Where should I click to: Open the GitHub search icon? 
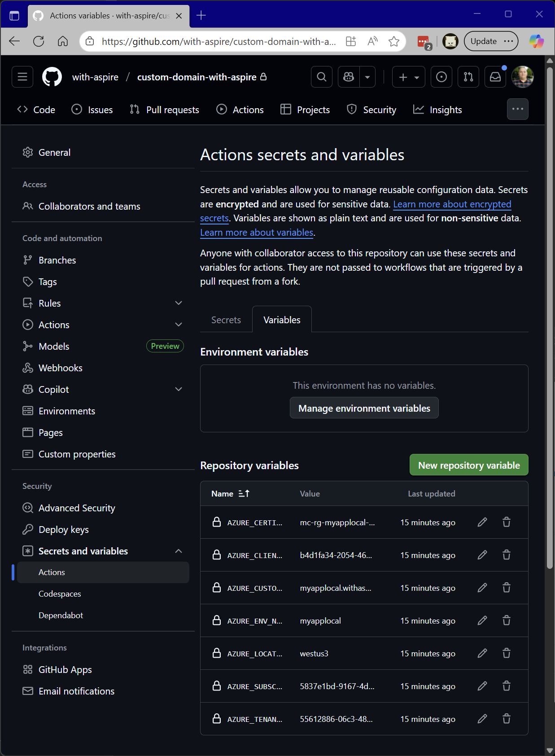pos(322,77)
